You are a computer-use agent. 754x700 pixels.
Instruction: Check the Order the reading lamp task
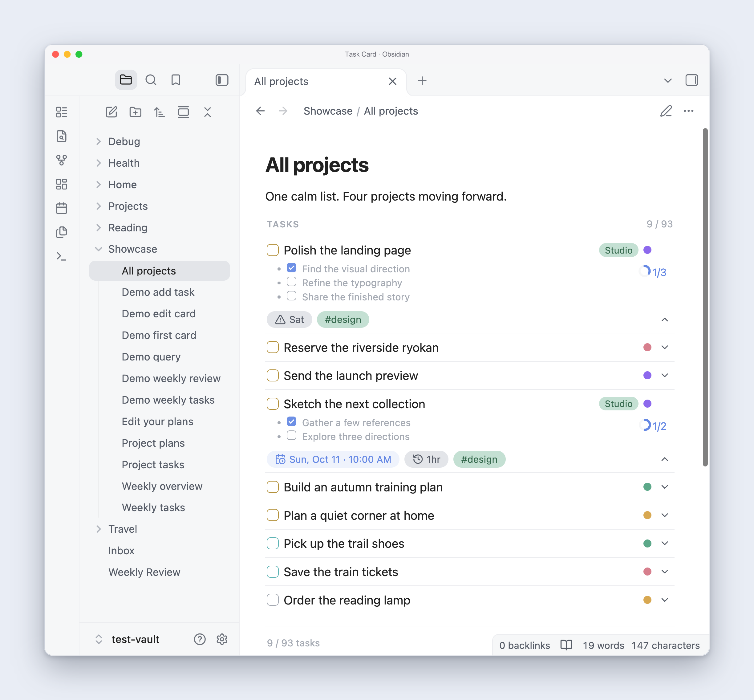[x=273, y=600]
